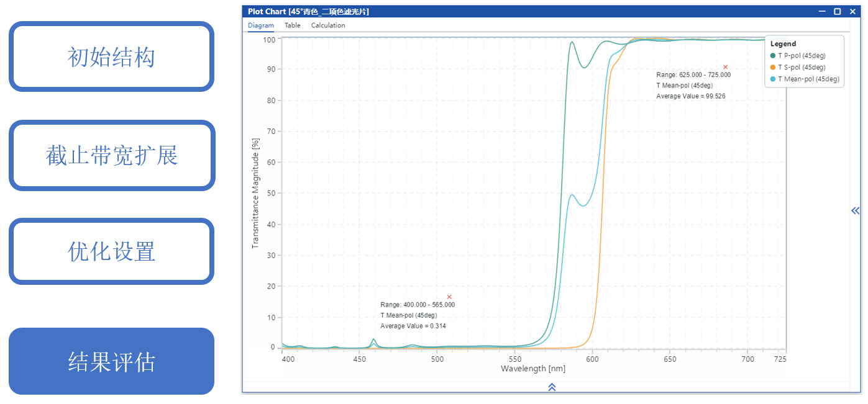Select the Average Value = 0.314 annotation

pos(413,326)
